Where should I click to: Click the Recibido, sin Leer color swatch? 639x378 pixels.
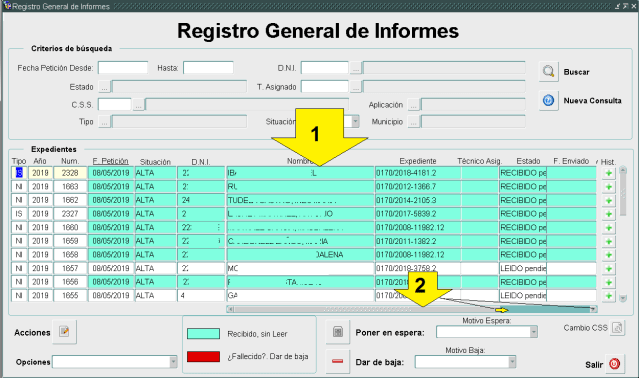tap(203, 334)
